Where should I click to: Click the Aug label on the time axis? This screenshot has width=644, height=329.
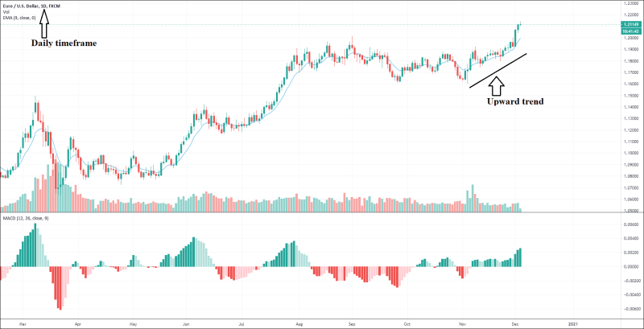(x=298, y=323)
